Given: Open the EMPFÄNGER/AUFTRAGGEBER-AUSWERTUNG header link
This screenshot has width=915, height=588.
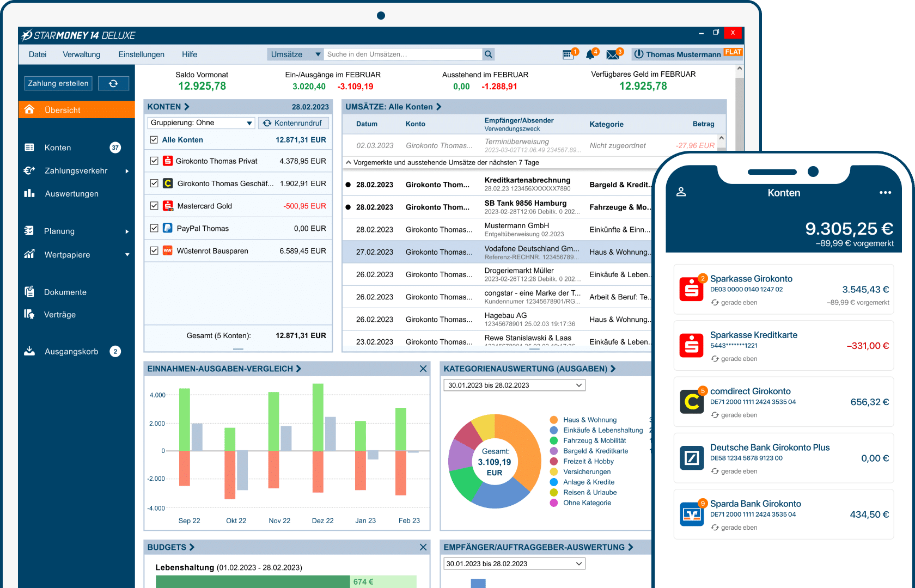Looking at the screenshot, I should 538,547.
